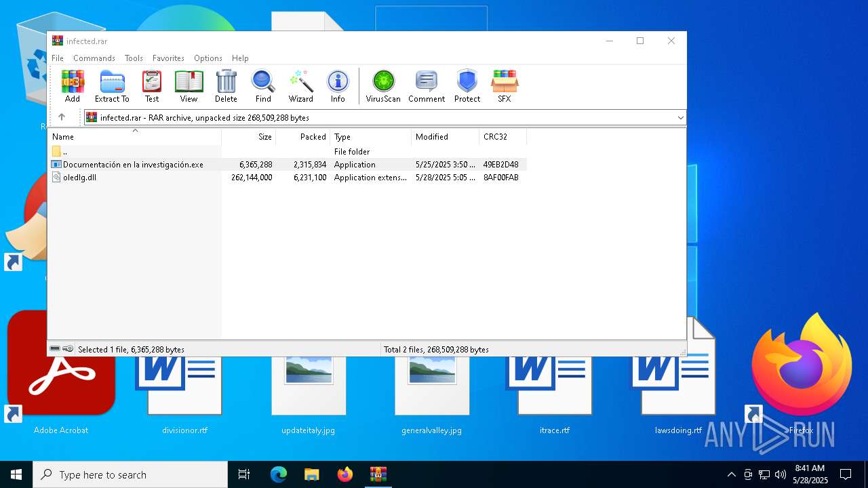Click the CRC32 value 8AF00FAB

click(501, 178)
